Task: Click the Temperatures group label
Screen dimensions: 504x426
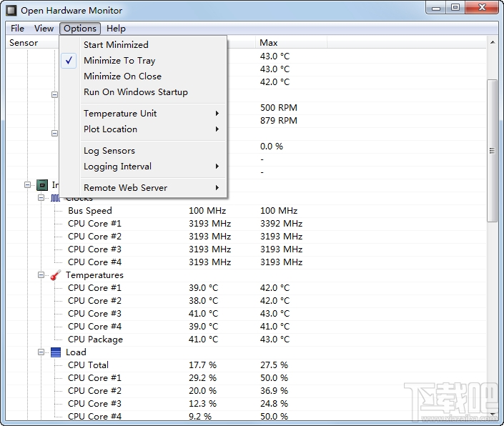Action: click(x=94, y=275)
